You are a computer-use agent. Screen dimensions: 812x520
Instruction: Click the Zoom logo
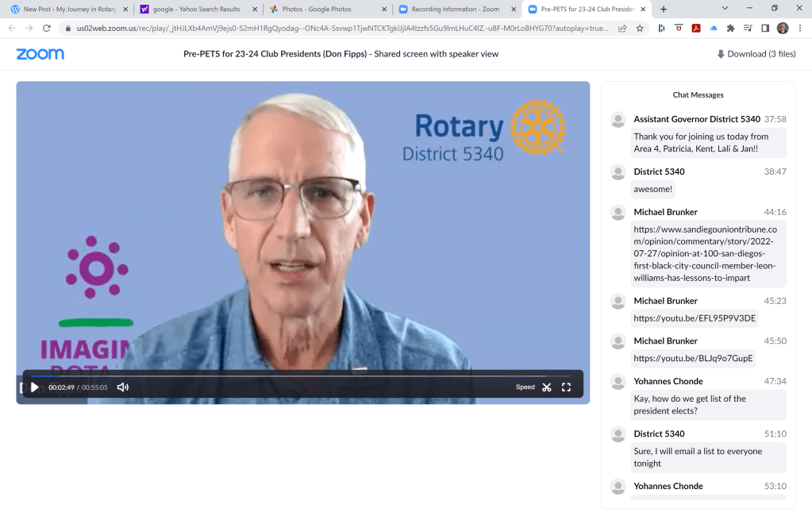pyautogui.click(x=40, y=54)
